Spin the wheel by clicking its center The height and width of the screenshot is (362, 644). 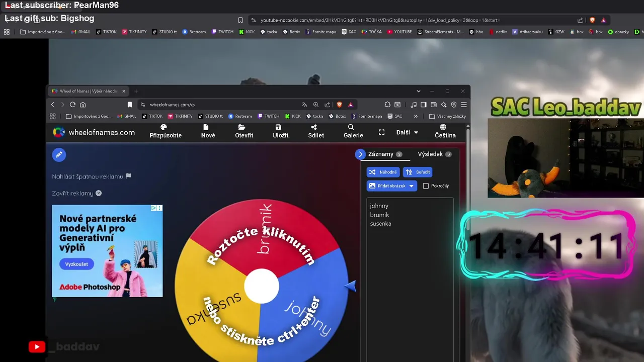(262, 286)
